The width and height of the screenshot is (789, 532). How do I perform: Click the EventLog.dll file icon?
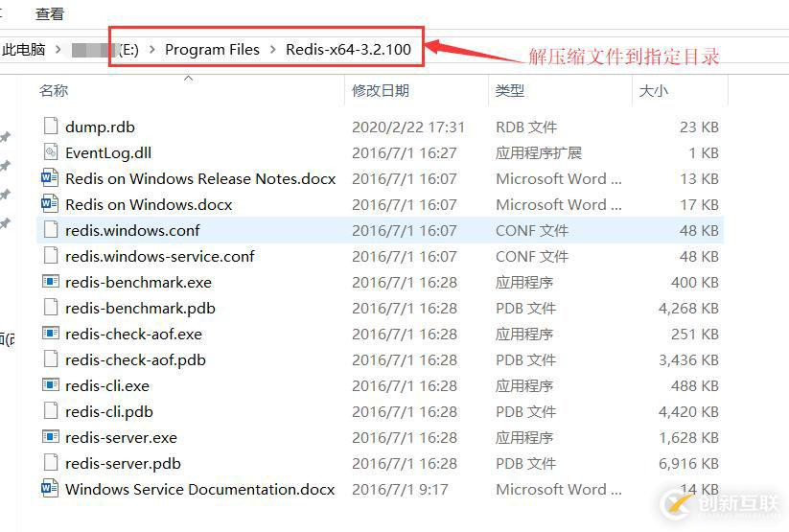(x=50, y=152)
